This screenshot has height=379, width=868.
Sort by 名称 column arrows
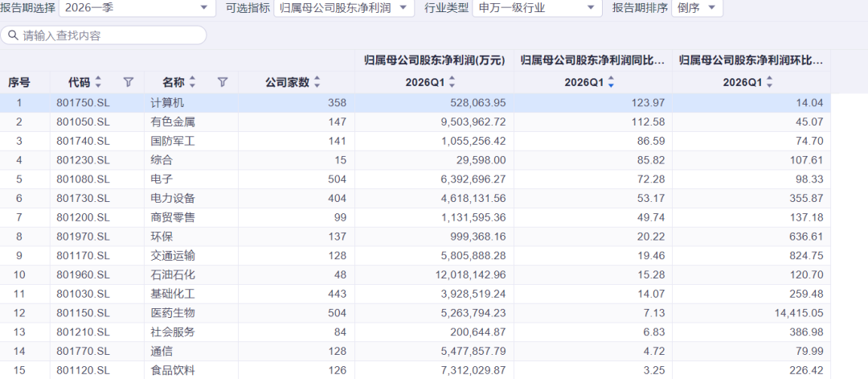coord(192,83)
